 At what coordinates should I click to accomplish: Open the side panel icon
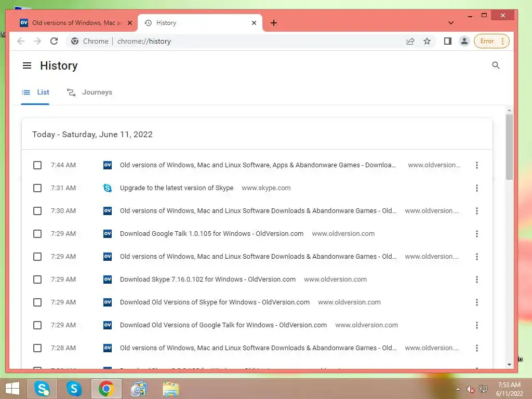click(x=447, y=41)
